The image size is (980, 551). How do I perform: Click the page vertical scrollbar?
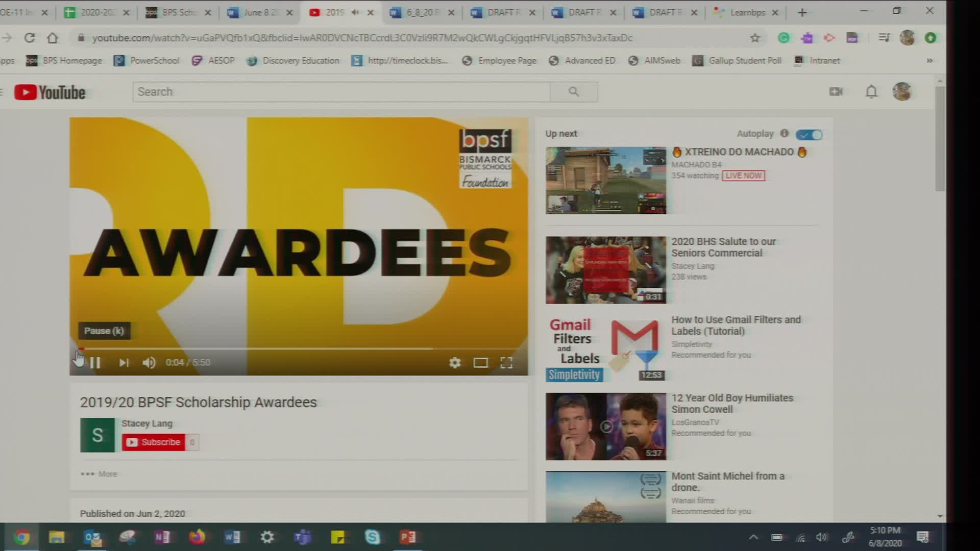[940, 139]
